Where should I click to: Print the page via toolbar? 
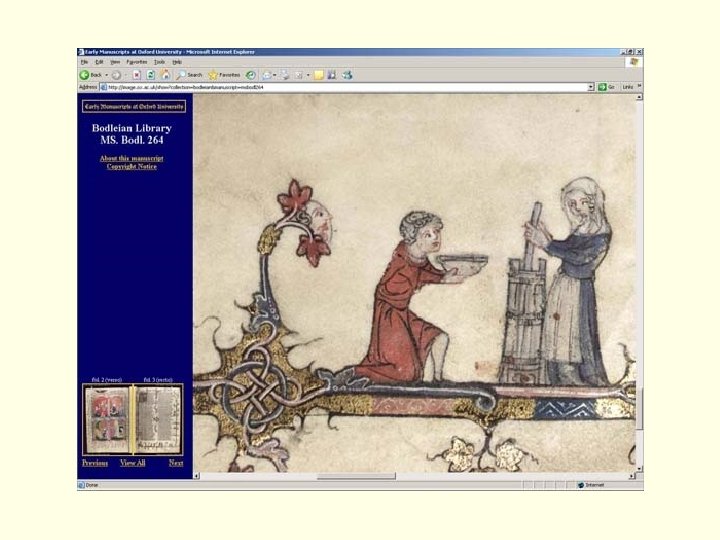[285, 75]
